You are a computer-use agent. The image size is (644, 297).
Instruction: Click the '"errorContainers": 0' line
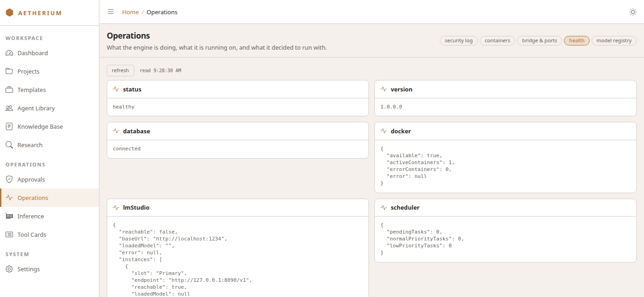click(x=419, y=169)
